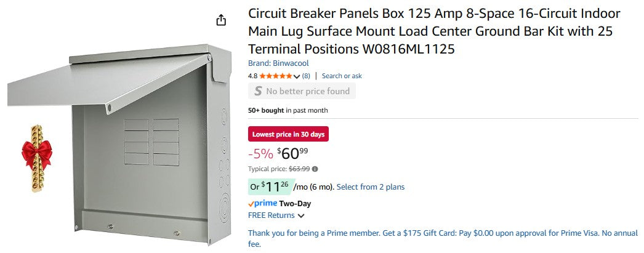Image resolution: width=644 pixels, height=253 pixels.
Task: Click the orange star rating icons
Action: click(x=276, y=76)
